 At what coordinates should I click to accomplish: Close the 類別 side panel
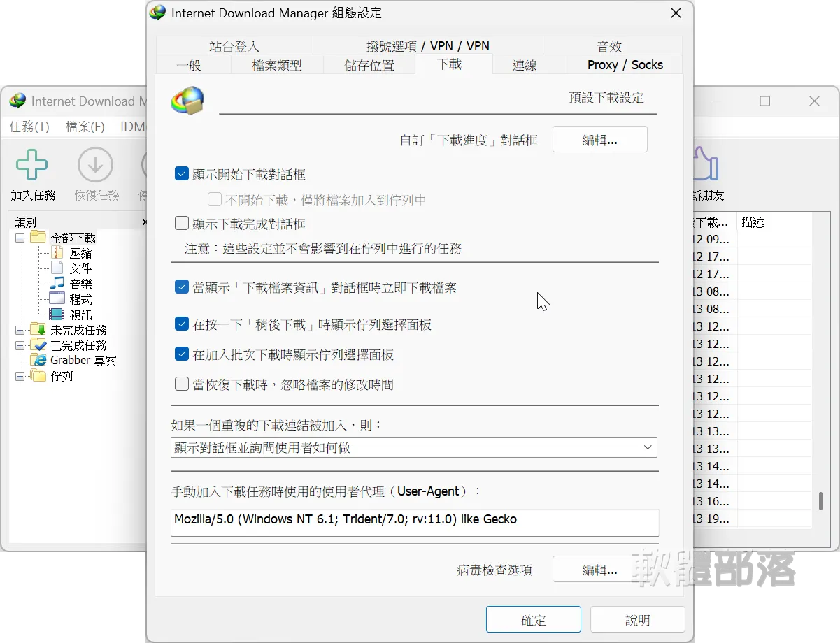point(145,222)
